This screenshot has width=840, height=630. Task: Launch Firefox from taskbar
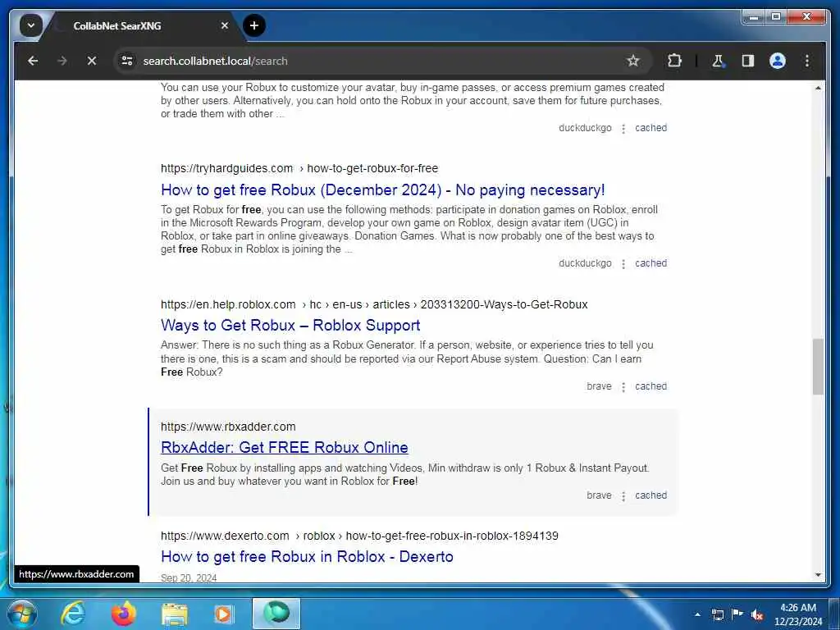[x=123, y=614]
